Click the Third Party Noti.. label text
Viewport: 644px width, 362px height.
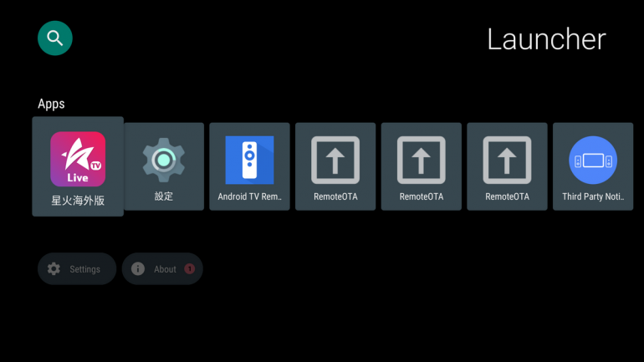[593, 196]
